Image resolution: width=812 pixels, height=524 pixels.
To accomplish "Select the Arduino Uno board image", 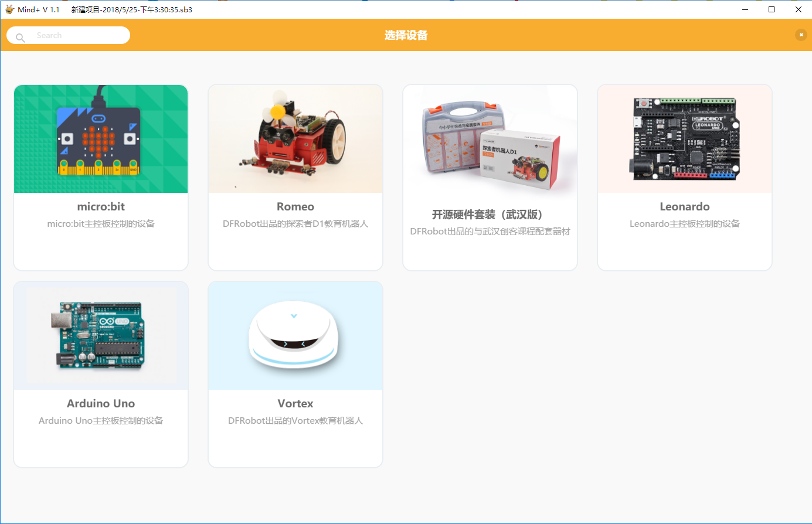I will tap(101, 336).
